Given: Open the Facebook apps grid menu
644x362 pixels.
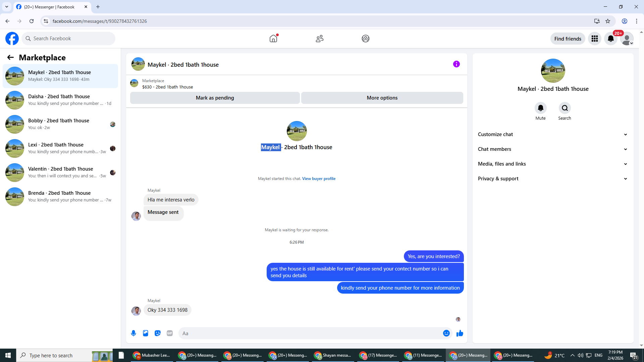Looking at the screenshot, I should click(595, 39).
